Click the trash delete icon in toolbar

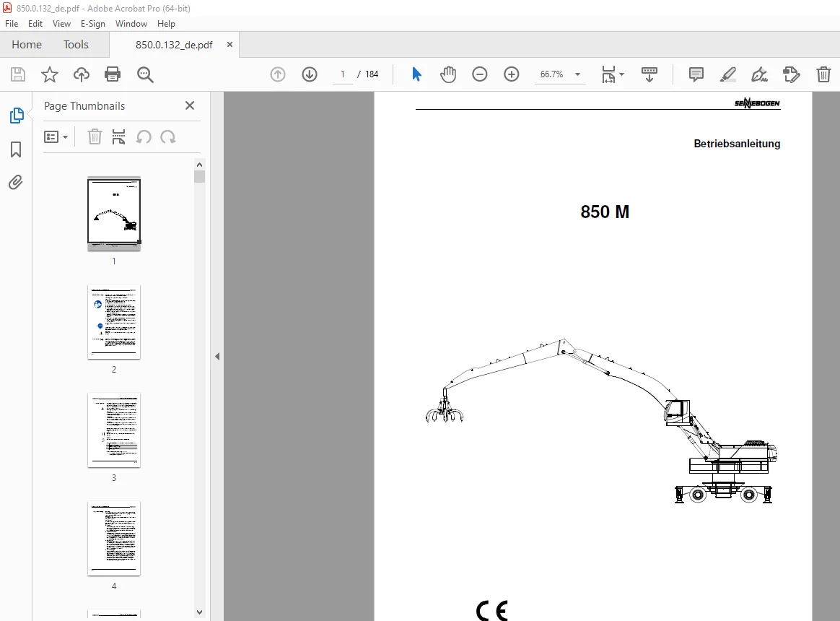click(x=823, y=74)
